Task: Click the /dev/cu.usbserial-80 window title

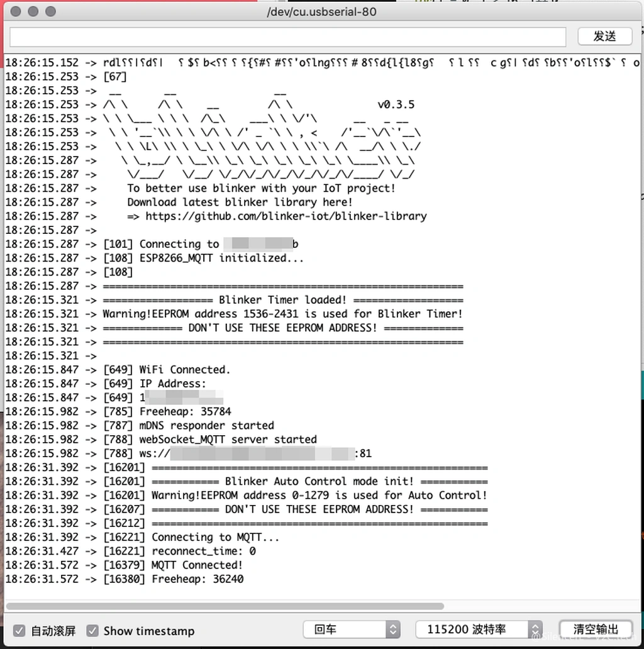Action: pos(321,11)
